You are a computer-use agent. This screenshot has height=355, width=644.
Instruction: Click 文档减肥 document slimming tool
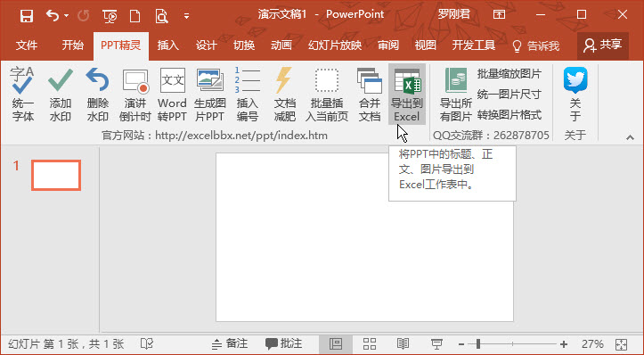coord(285,95)
